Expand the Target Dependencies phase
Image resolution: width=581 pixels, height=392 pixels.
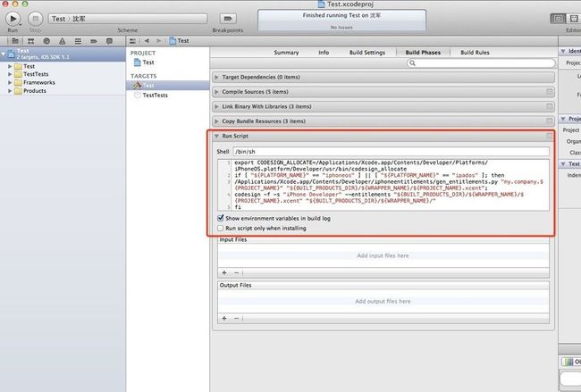point(217,77)
